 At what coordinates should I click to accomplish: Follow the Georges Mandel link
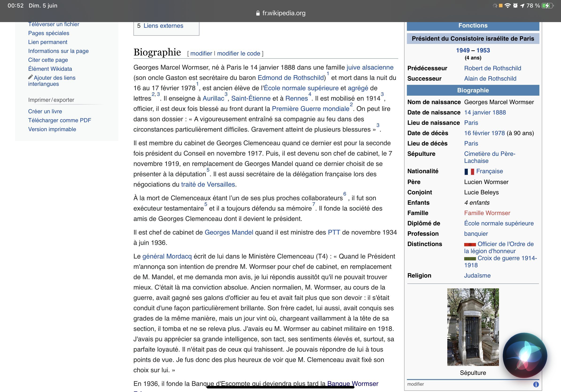(x=229, y=232)
